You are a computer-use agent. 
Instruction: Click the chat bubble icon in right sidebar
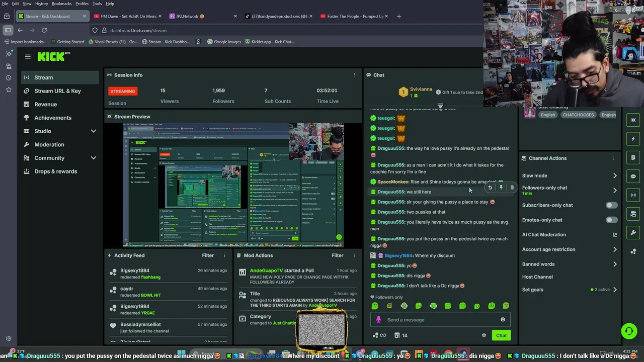[633, 176]
